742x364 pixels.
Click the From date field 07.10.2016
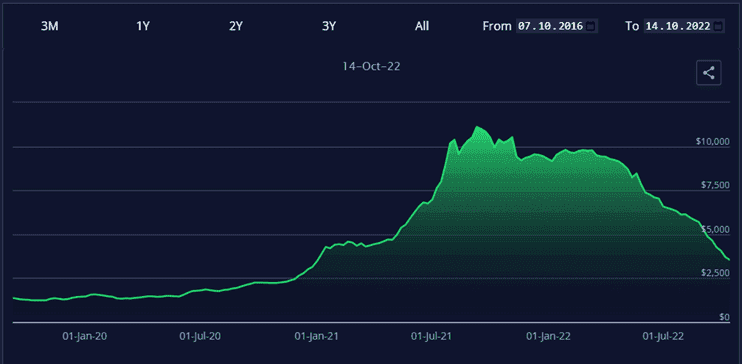click(556, 26)
